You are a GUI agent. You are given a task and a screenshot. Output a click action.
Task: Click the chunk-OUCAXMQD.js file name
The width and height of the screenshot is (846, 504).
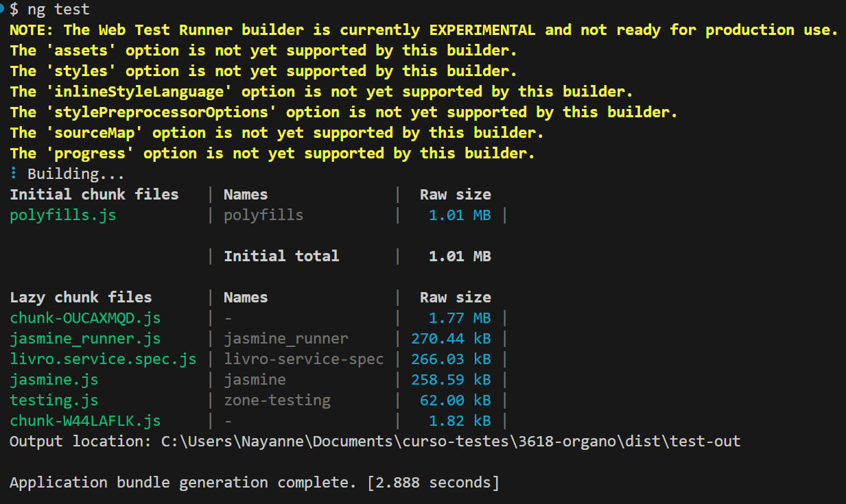point(85,318)
